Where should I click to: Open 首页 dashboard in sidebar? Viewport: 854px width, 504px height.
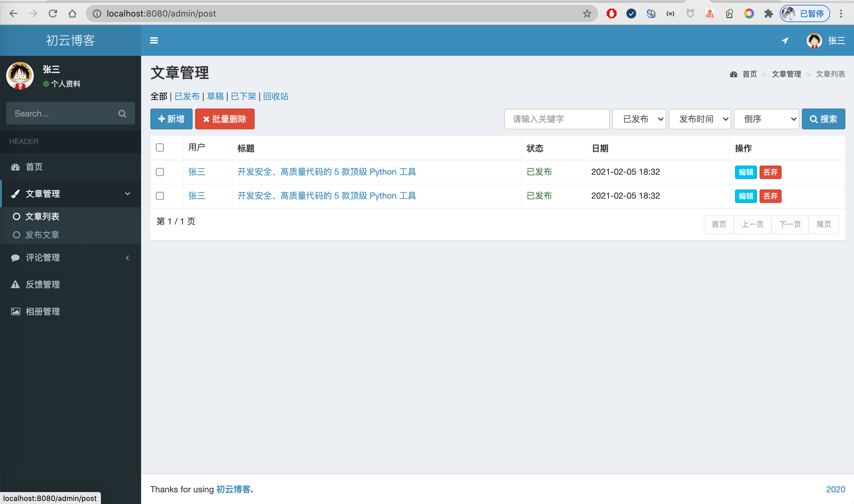tap(34, 167)
